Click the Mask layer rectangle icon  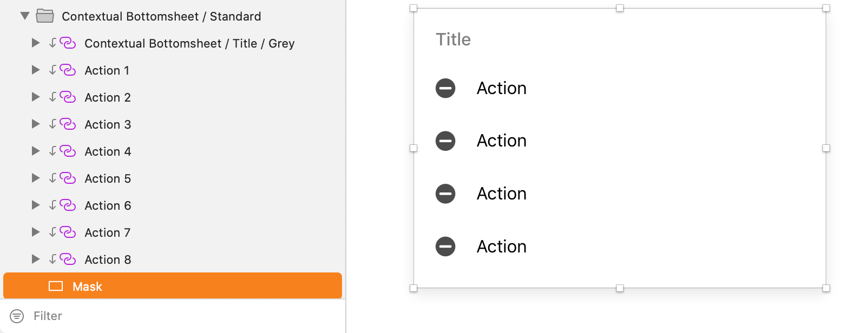56,286
